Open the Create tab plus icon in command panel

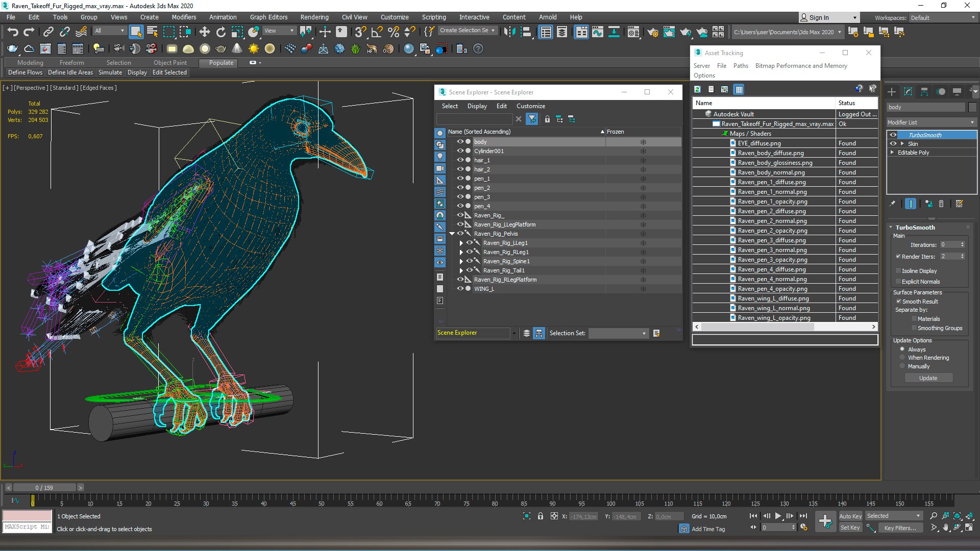coord(892,92)
